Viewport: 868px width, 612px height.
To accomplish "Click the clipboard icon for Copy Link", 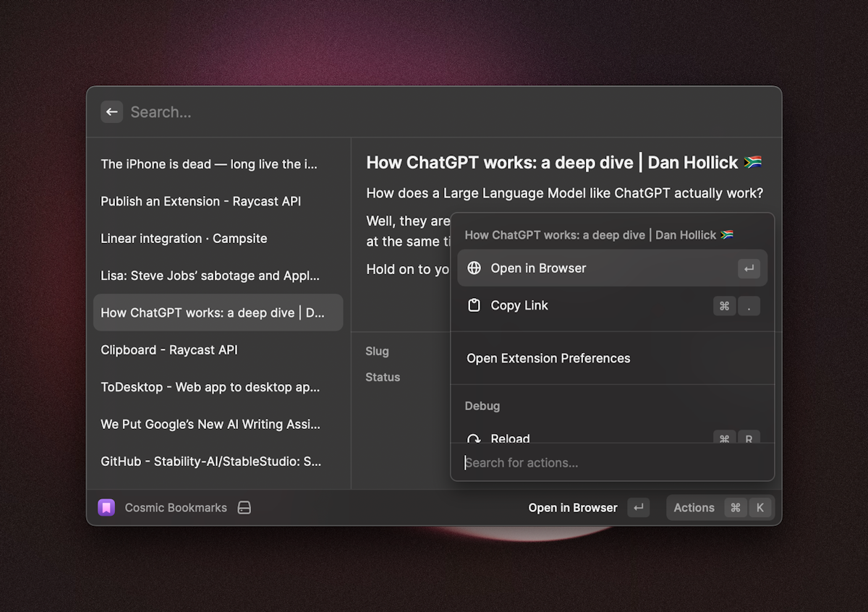I will click(x=475, y=305).
